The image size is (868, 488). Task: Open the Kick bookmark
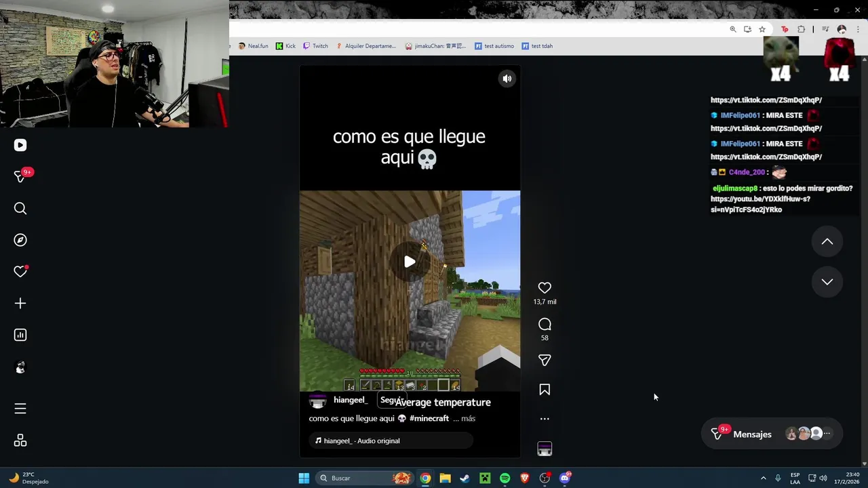coord(285,46)
